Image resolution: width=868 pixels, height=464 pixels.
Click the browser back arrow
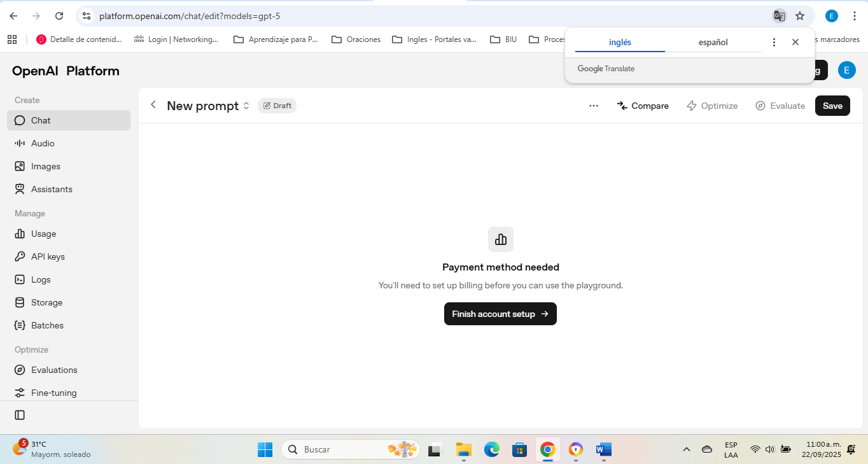coord(13,16)
